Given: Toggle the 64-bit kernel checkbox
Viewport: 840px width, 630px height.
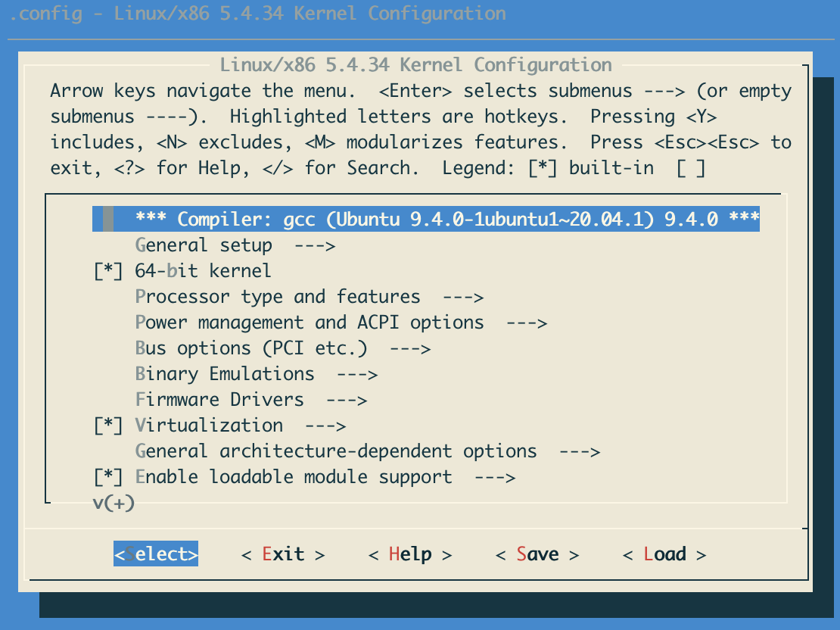Looking at the screenshot, I should 107,271.
